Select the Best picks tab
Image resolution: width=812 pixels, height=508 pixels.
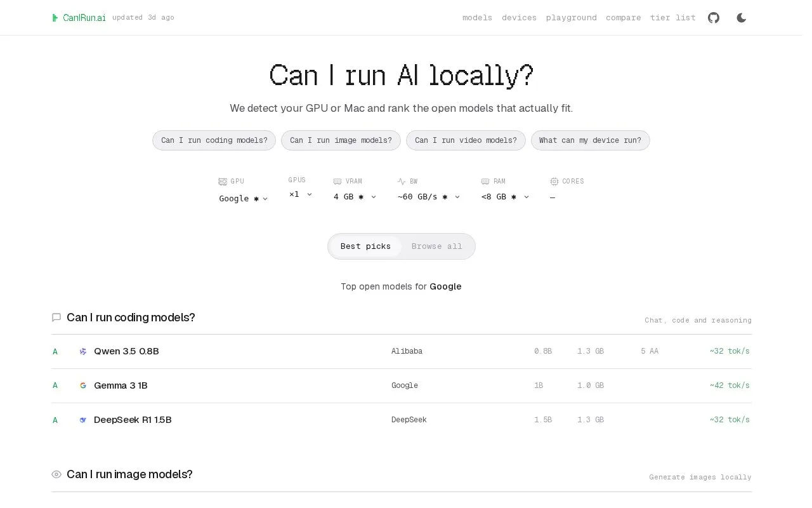[x=365, y=246]
